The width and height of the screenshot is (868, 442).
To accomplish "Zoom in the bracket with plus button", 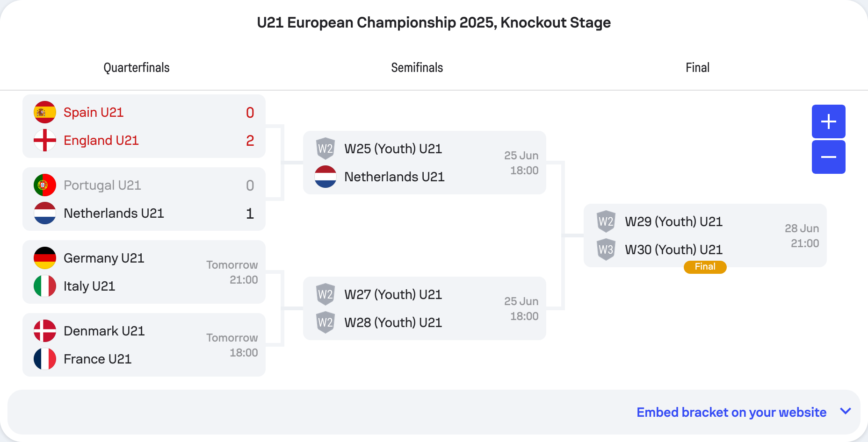I will (828, 121).
